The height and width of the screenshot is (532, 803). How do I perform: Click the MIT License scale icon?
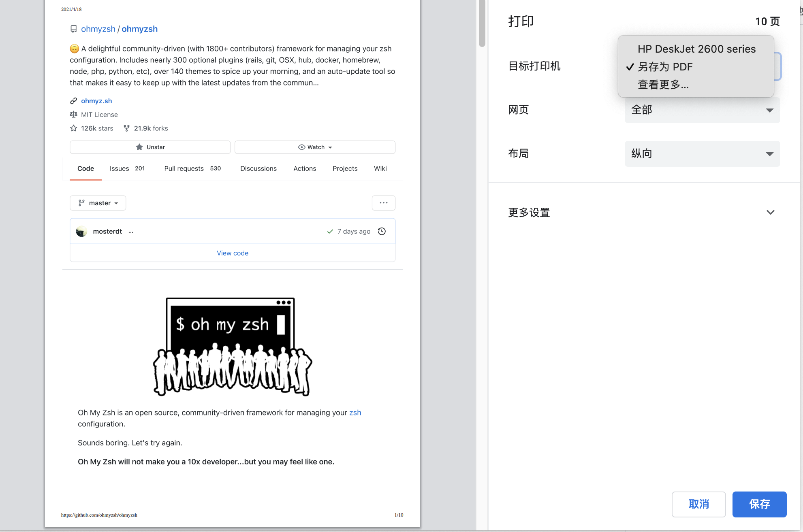click(73, 115)
